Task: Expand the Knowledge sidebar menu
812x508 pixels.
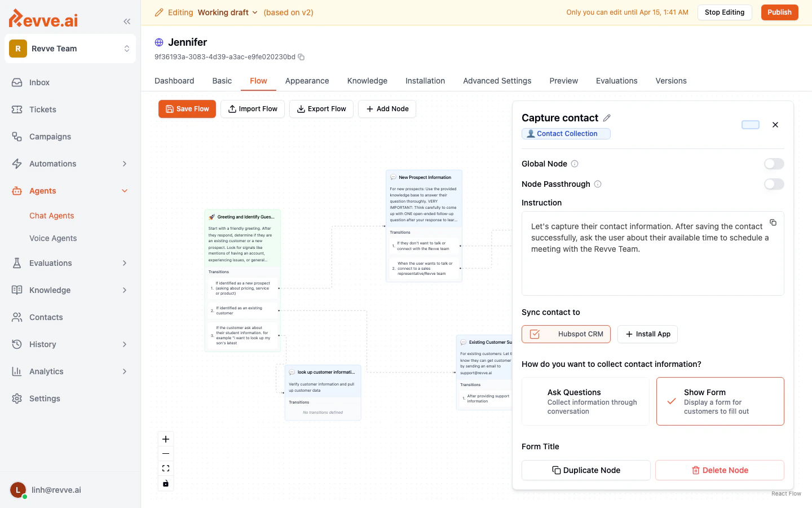Action: [x=70, y=290]
